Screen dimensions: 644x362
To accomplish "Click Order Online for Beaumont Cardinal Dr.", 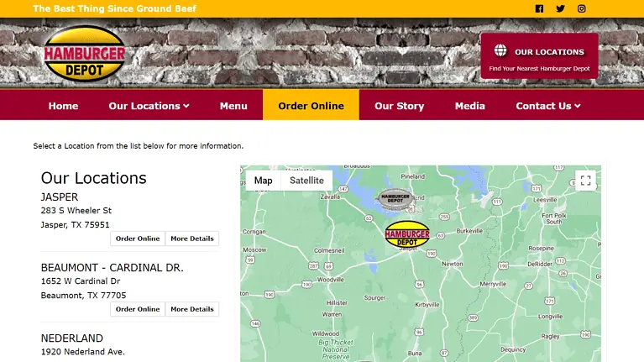I will [x=138, y=309].
